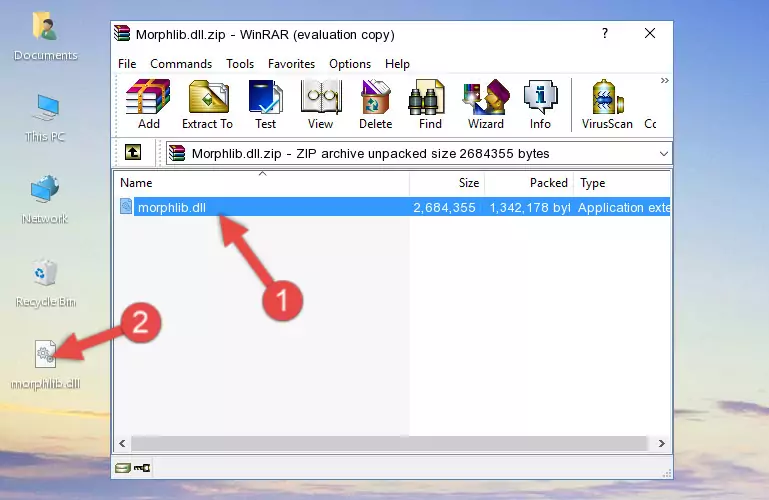Viewport: 769px width, 500px height.
Task: Click the Application extension type cell
Action: [623, 208]
